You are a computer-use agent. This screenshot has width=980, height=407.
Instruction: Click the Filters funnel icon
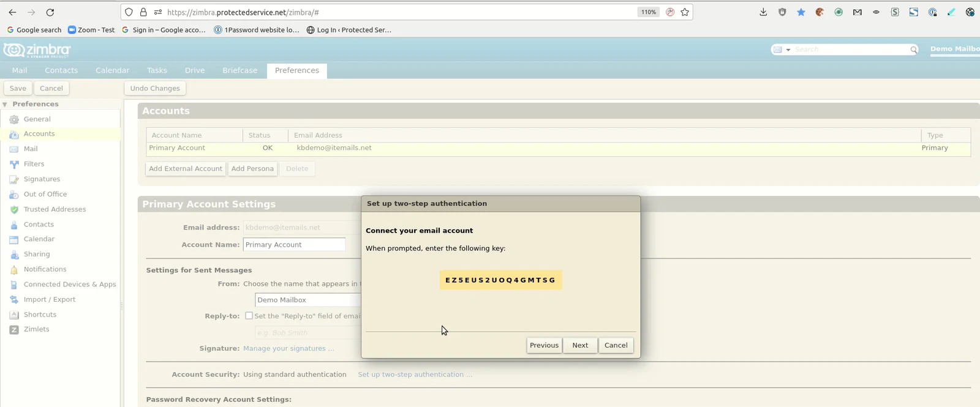[x=14, y=164]
